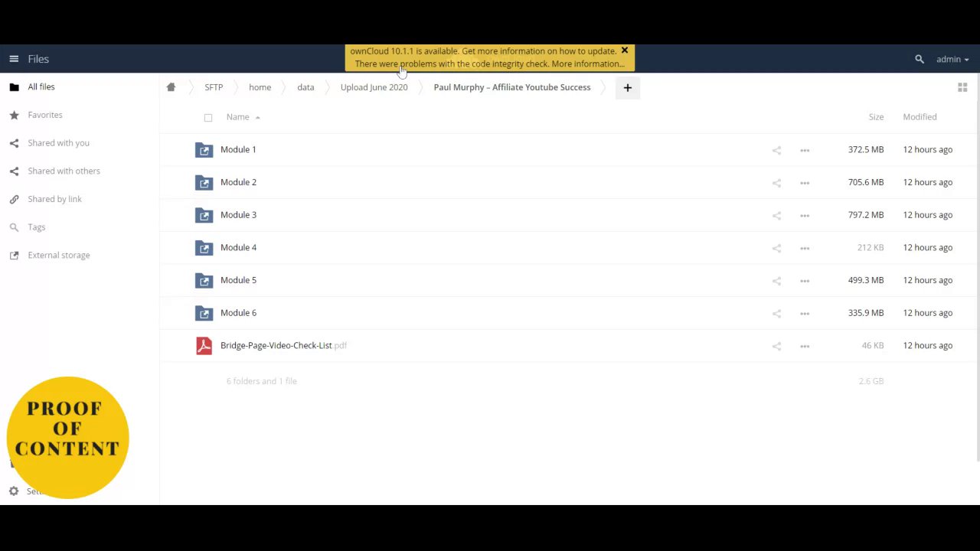Open Module 1 folder name

(x=238, y=150)
